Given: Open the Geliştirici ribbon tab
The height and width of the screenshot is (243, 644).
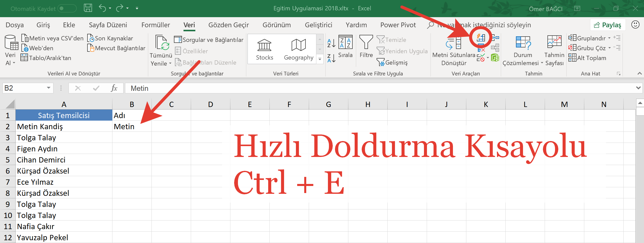Looking at the screenshot, I should coord(318,25).
